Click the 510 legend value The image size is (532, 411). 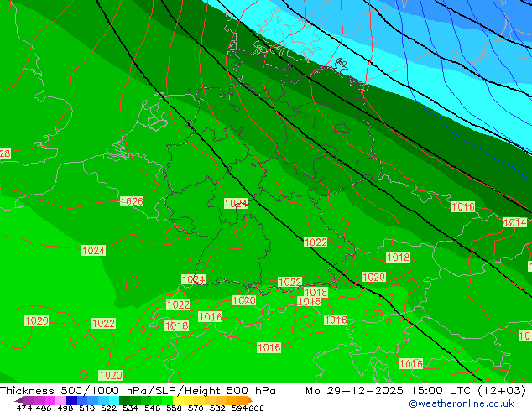(87, 408)
